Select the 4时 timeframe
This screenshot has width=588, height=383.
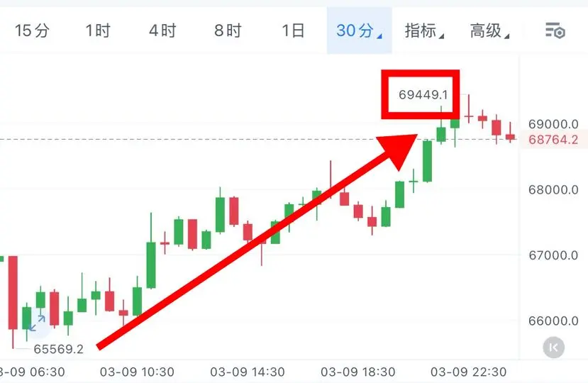click(x=162, y=30)
